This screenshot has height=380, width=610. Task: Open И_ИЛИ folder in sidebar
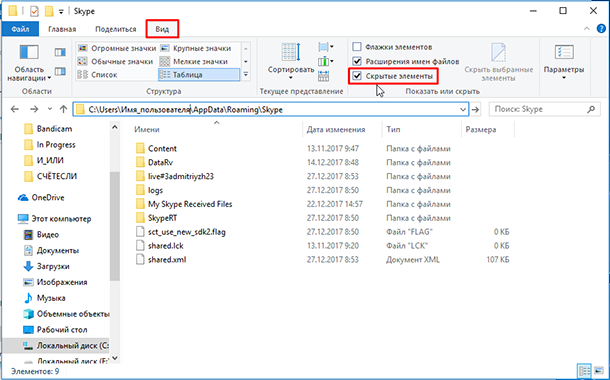(50, 161)
